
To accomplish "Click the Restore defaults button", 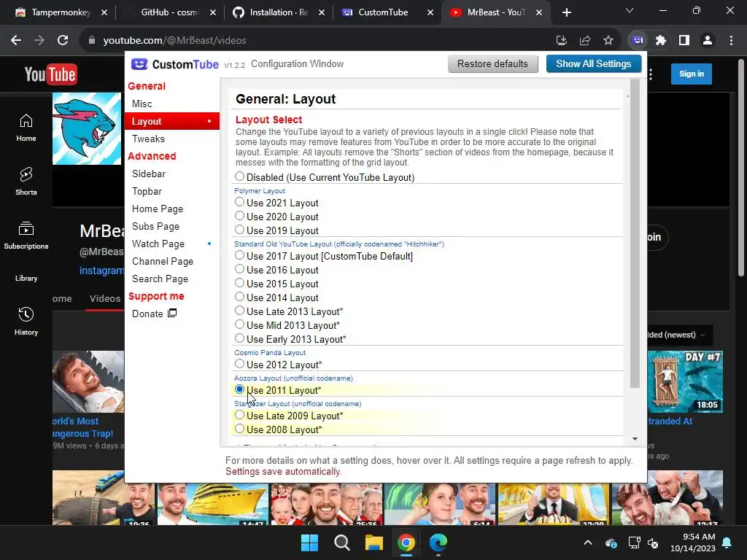I will [492, 64].
